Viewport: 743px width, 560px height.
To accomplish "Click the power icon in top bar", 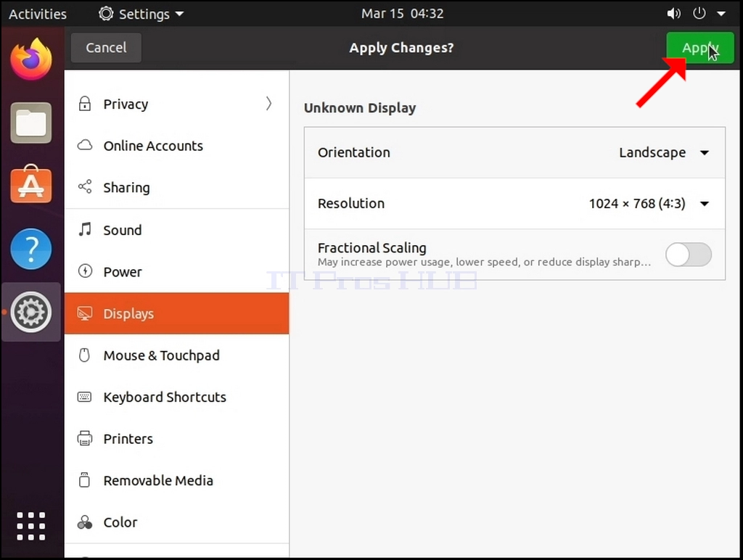I will coord(699,13).
